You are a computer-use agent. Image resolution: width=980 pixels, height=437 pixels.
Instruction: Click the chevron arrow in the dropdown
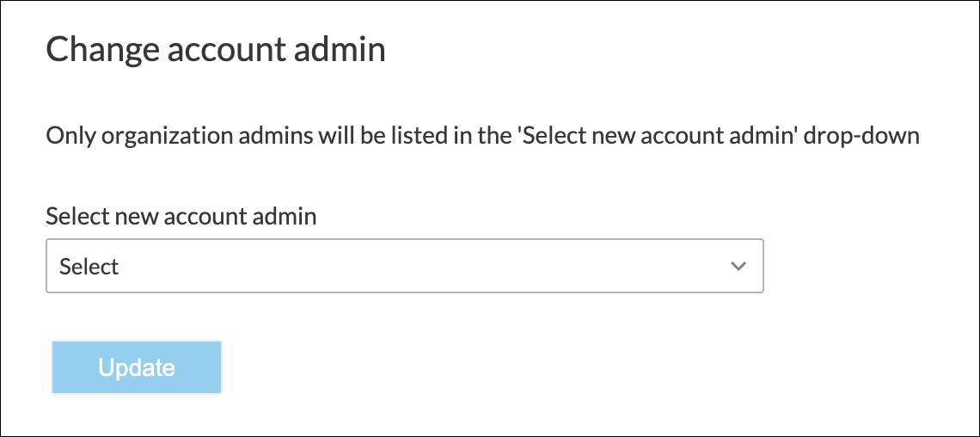738,267
